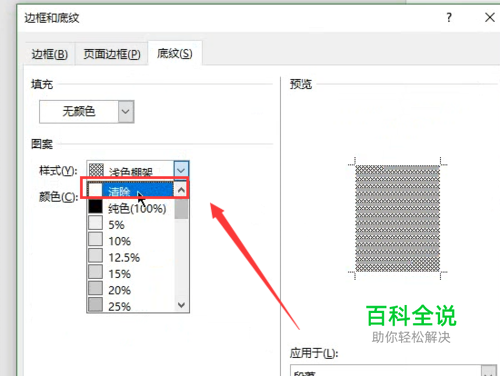Click the swatch beside 12.5%
500x376 pixels.
point(95,255)
